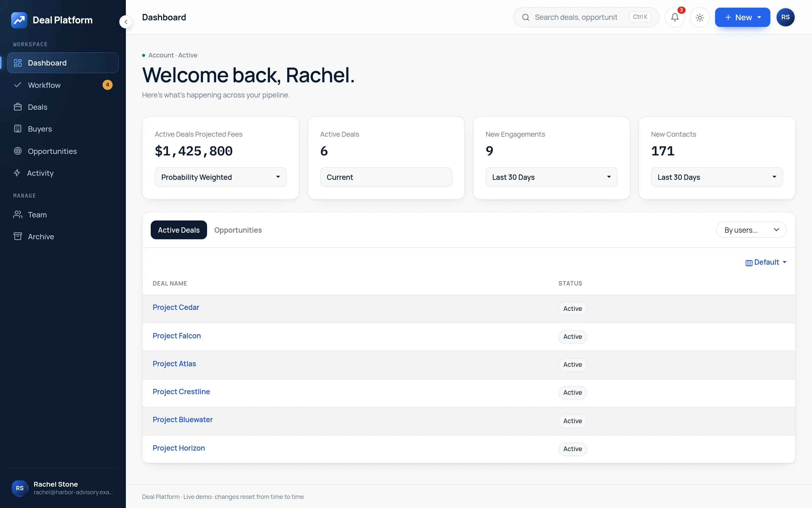Open the Project Cedar deal link
Screen dimensions: 812x508
click(x=176, y=307)
